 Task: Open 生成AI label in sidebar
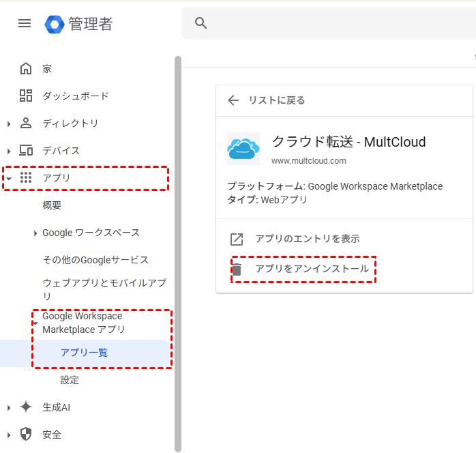pyautogui.click(x=56, y=407)
